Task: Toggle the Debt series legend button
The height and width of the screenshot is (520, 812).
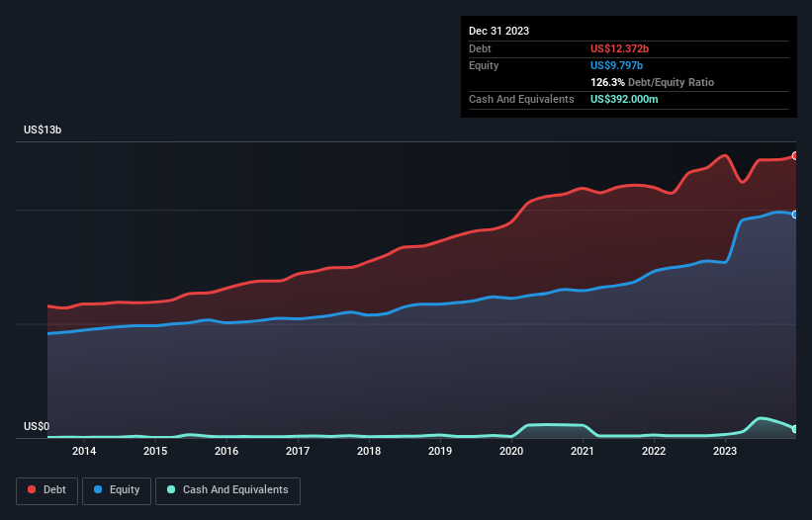Action: tap(46, 490)
